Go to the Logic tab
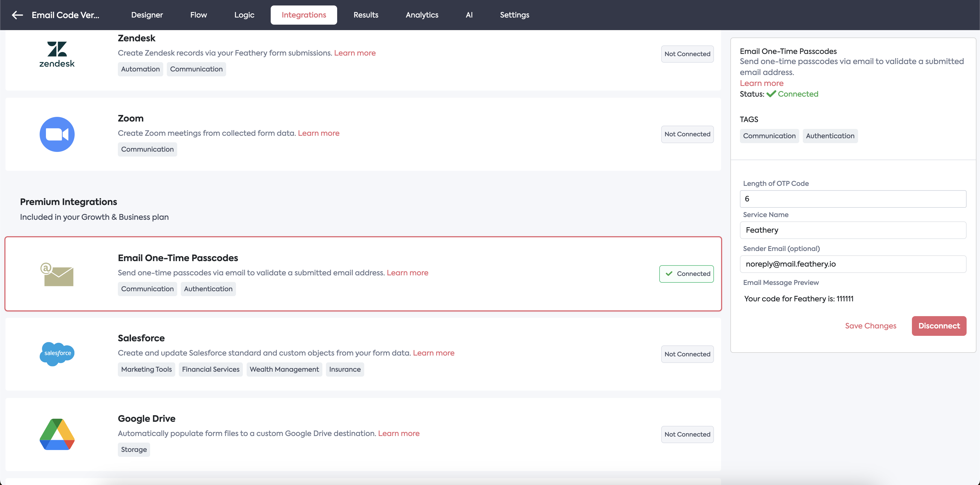This screenshot has width=980, height=485. (244, 15)
